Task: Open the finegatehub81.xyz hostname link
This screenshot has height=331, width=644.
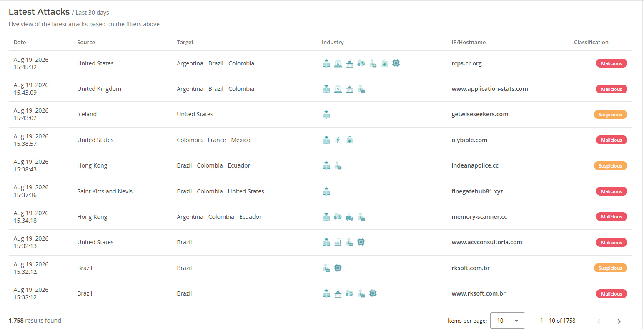Action: (x=477, y=191)
